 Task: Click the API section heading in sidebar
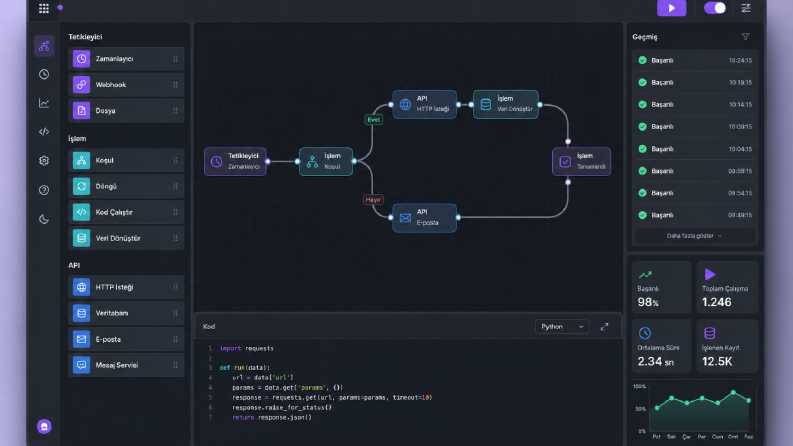(x=74, y=265)
